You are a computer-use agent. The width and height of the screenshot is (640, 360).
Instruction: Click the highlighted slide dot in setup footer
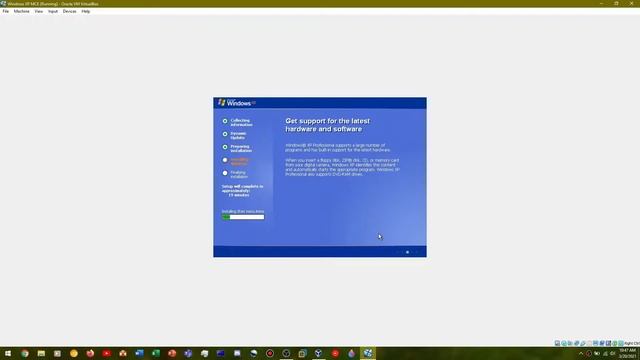pyautogui.click(x=407, y=252)
